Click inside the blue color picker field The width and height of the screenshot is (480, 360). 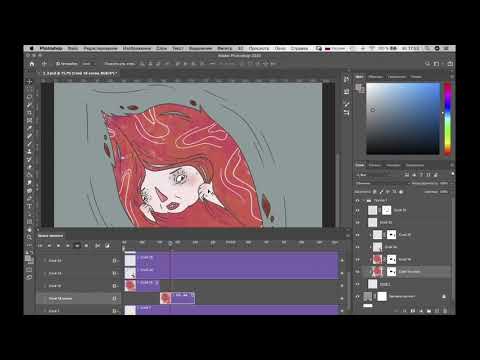(x=403, y=119)
